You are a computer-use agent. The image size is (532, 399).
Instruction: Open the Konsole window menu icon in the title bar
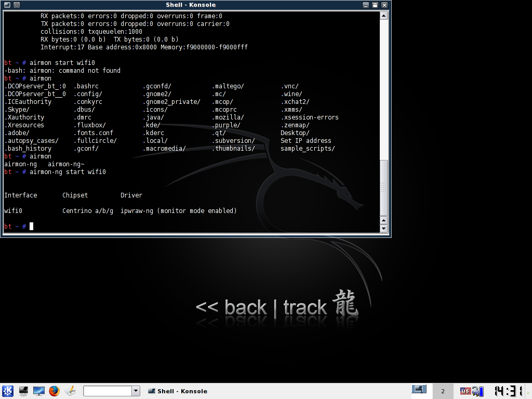click(7, 5)
